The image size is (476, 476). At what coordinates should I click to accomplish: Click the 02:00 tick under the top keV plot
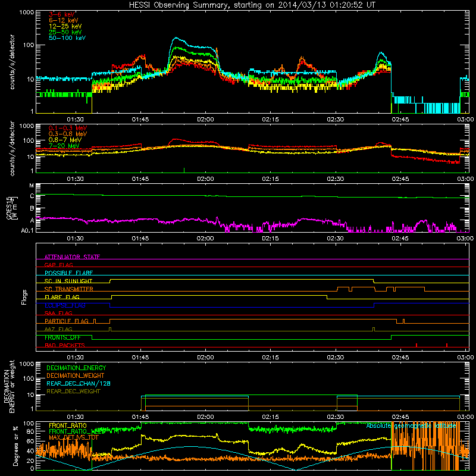(205, 120)
